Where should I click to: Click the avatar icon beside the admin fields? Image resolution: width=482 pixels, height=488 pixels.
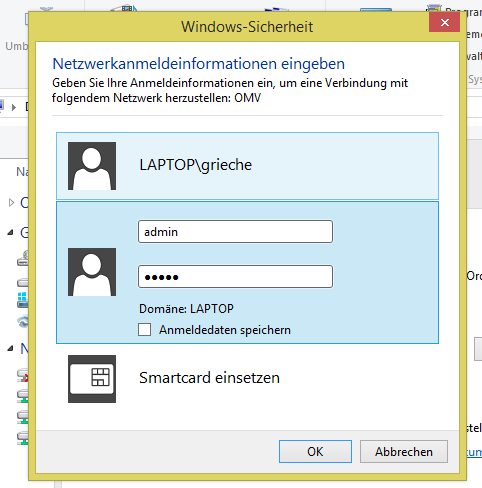[92, 272]
